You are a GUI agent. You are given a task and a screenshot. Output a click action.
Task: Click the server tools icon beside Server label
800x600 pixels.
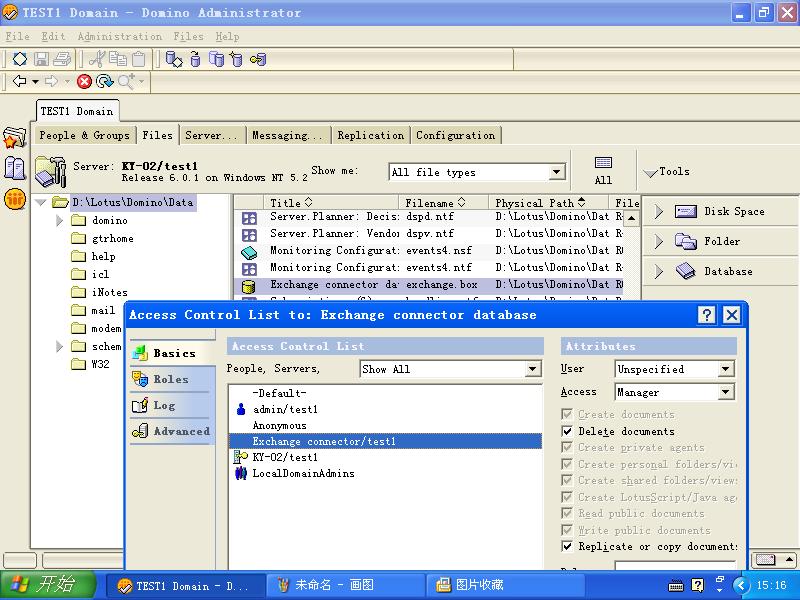[x=51, y=171]
